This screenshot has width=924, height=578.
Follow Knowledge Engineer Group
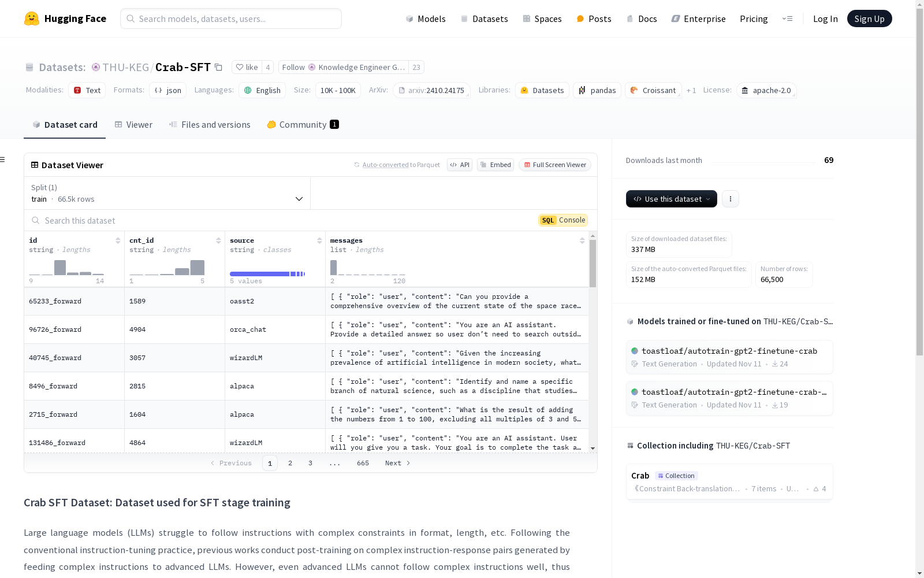[344, 67]
